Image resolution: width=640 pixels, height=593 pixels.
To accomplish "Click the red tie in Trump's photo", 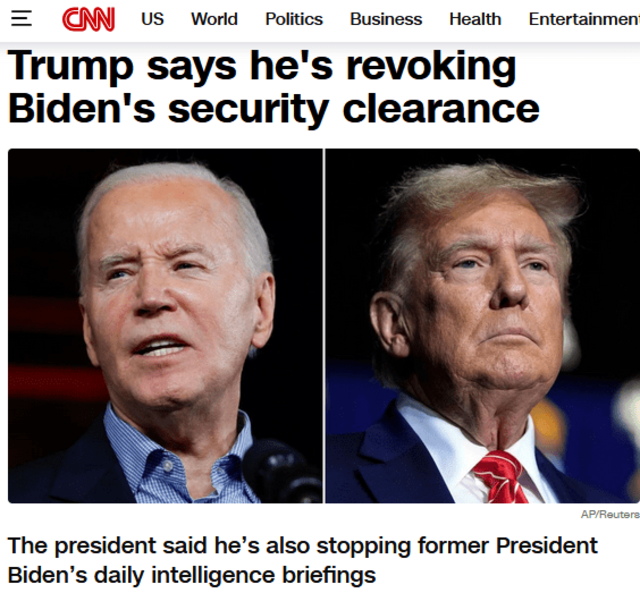I will coord(502,477).
